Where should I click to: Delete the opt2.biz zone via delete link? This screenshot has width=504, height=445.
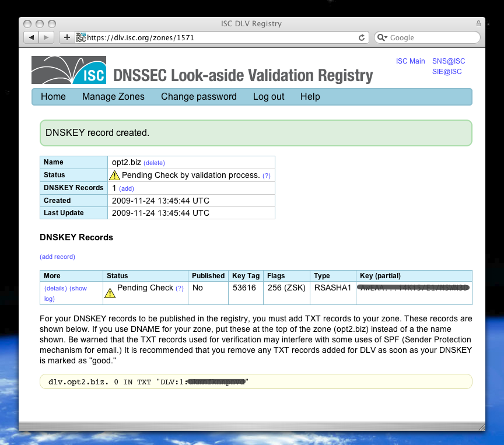(x=154, y=163)
